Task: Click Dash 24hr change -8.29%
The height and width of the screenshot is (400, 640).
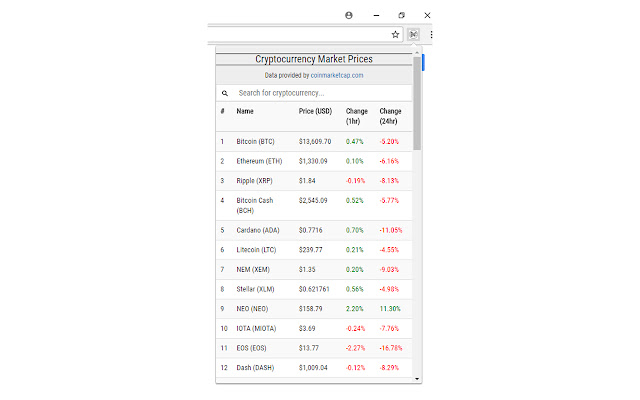Action: (389, 367)
